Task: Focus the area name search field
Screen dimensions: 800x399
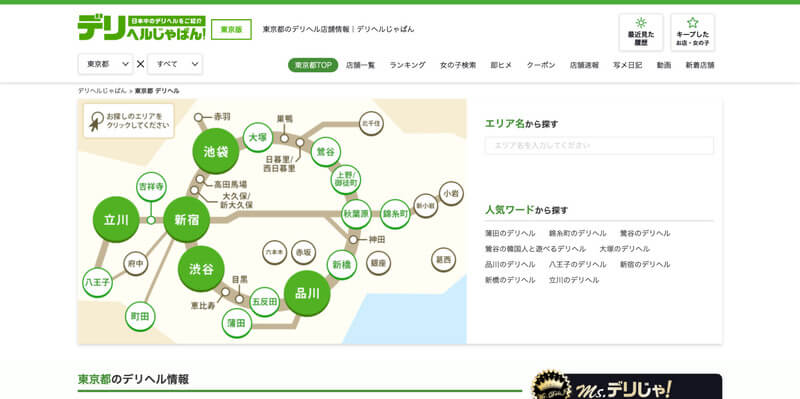Action: pos(599,145)
